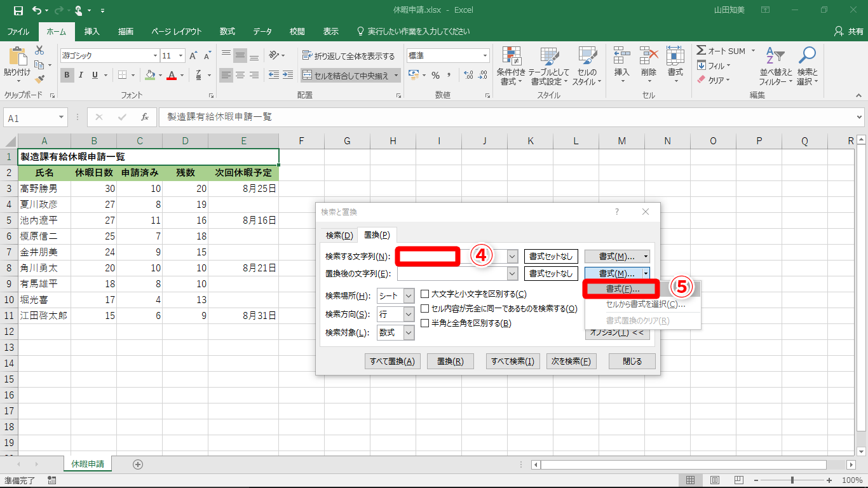
Task: Toggle 折り返して全体を表示する wrap text
Action: (x=349, y=56)
